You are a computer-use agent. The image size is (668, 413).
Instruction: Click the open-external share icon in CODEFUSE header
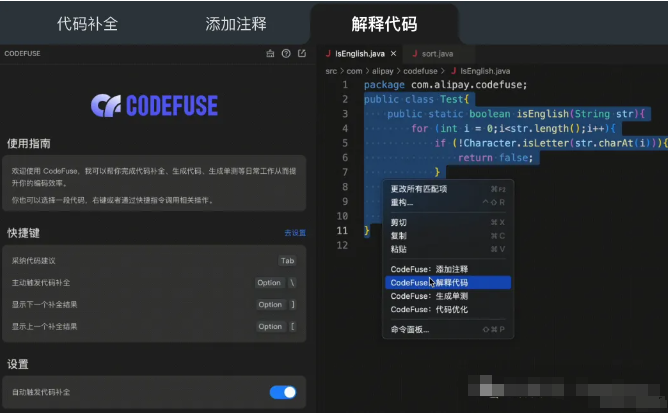click(x=302, y=53)
